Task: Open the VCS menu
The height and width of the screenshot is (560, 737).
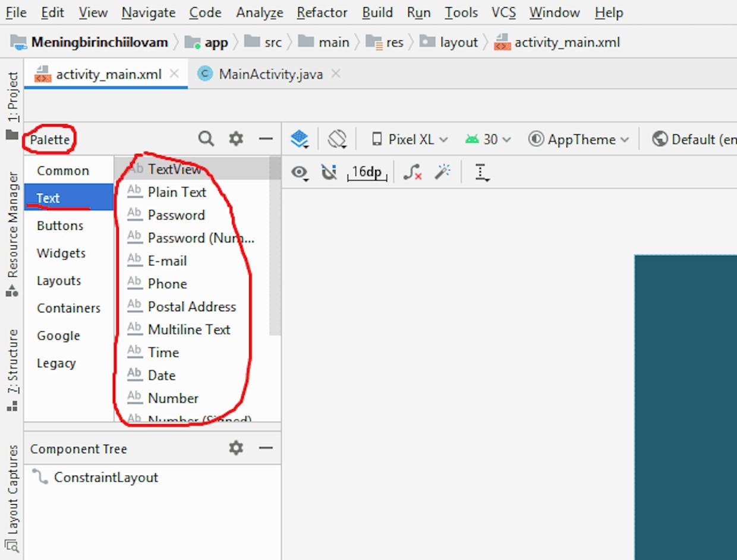Action: pyautogui.click(x=504, y=12)
